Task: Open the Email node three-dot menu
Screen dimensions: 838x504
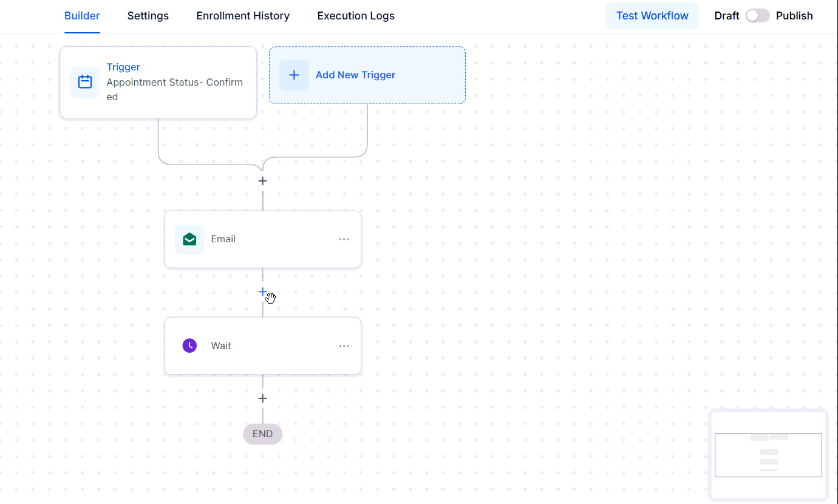Action: click(x=344, y=239)
